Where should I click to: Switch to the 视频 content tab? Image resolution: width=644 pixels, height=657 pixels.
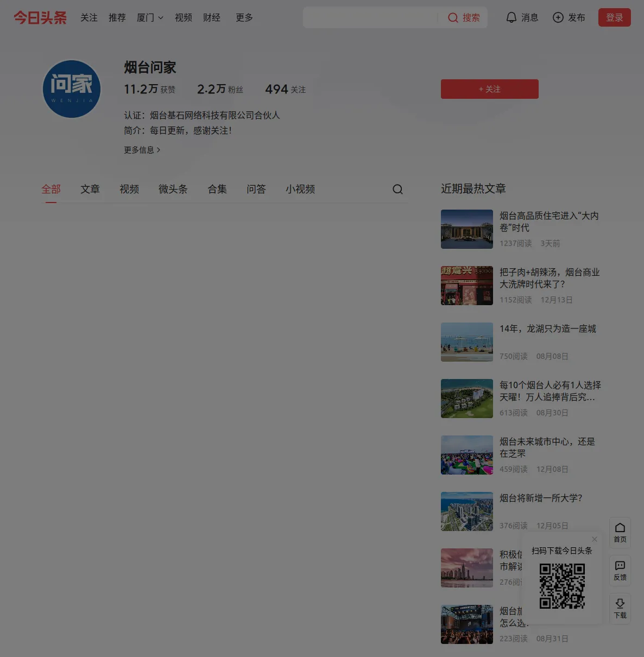129,189
